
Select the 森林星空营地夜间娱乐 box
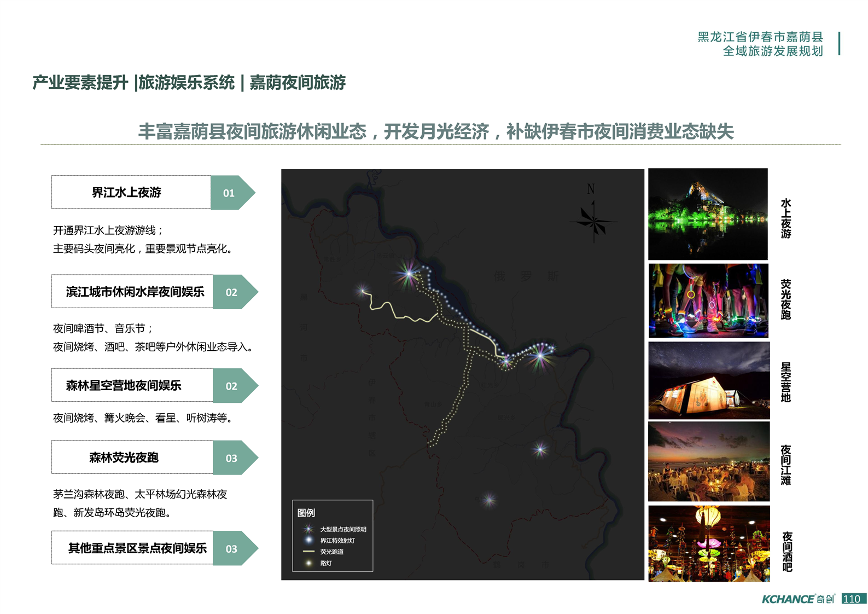(132, 385)
